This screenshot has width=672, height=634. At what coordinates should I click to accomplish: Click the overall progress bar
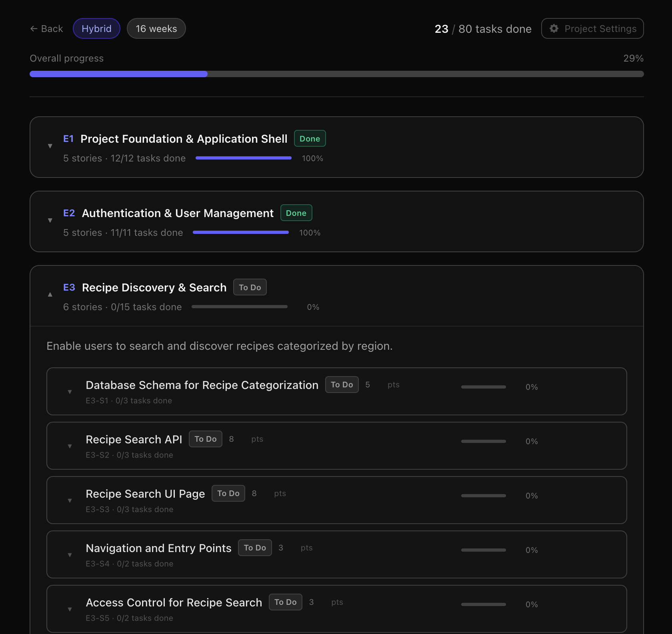pos(337,74)
